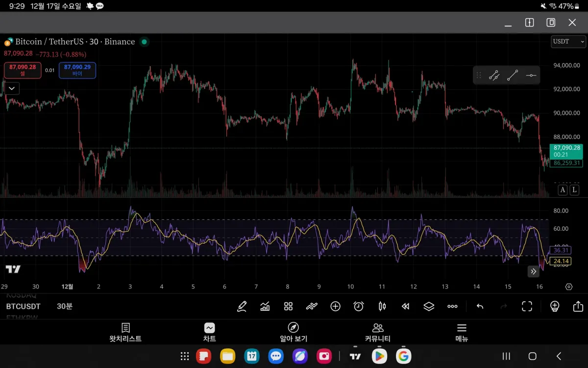
Task: Tap the alarm clock alert icon
Action: 359,307
